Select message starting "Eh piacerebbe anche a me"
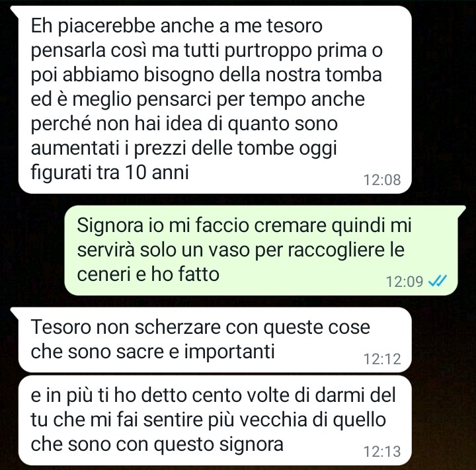 tap(215, 100)
